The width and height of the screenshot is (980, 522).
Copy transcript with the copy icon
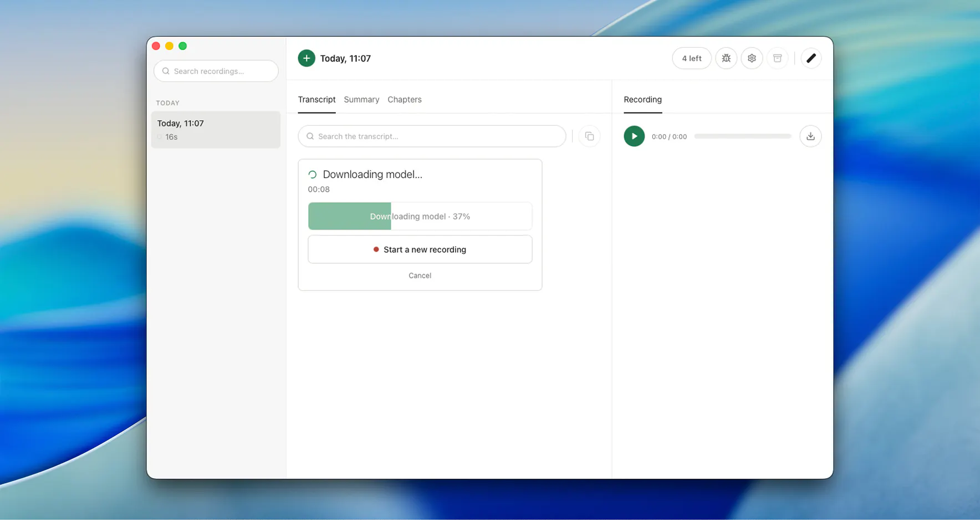(x=589, y=136)
